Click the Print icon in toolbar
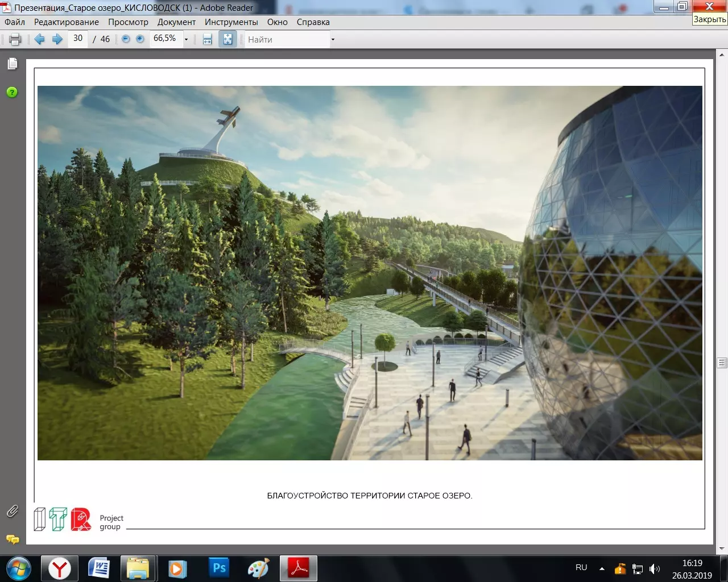Viewport: 728px width, 582px height. pyautogui.click(x=15, y=39)
